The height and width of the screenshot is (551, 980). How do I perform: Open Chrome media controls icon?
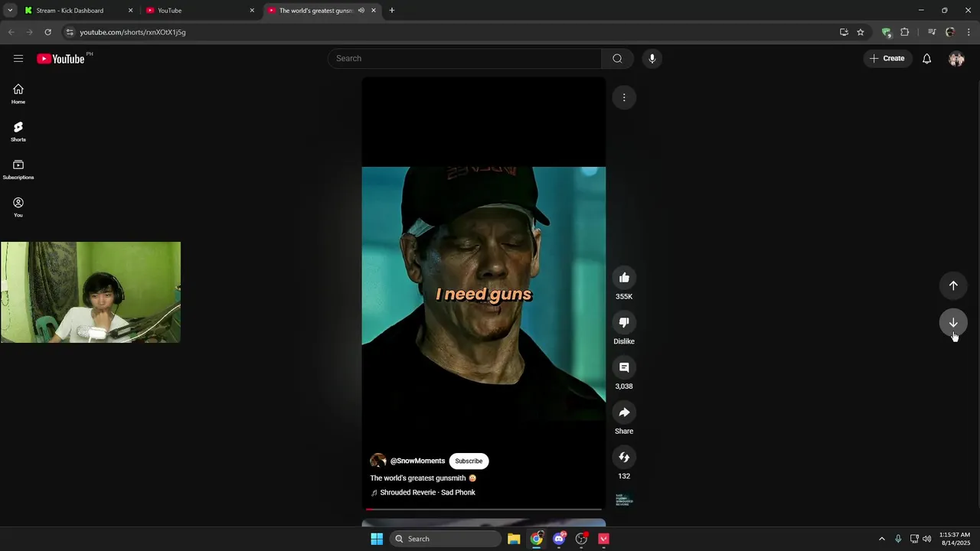tap(932, 32)
